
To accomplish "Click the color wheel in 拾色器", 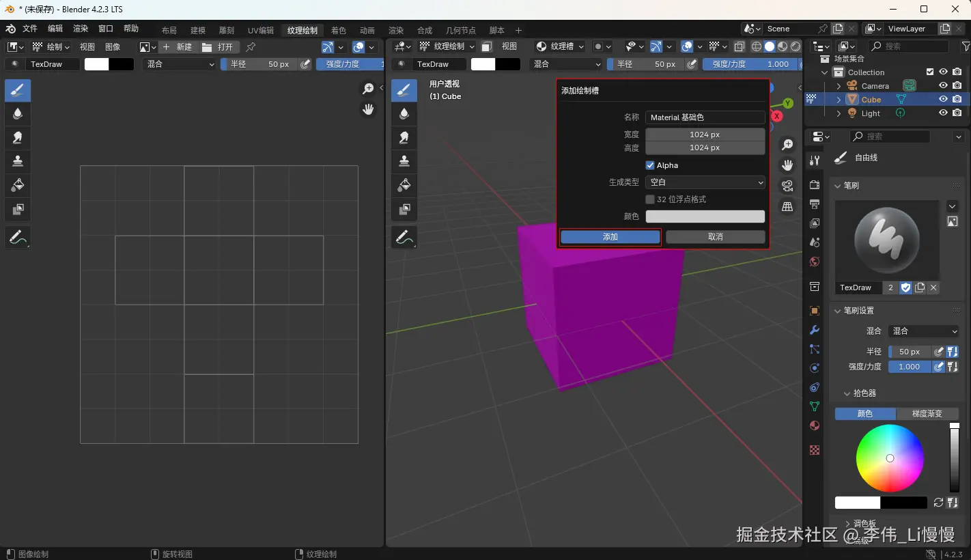I will (x=890, y=458).
